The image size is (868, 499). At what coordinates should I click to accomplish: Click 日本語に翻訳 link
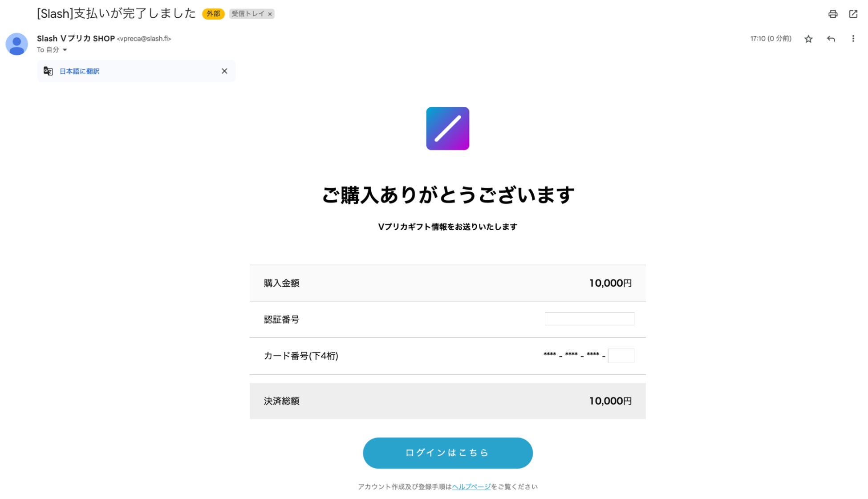[x=79, y=71]
